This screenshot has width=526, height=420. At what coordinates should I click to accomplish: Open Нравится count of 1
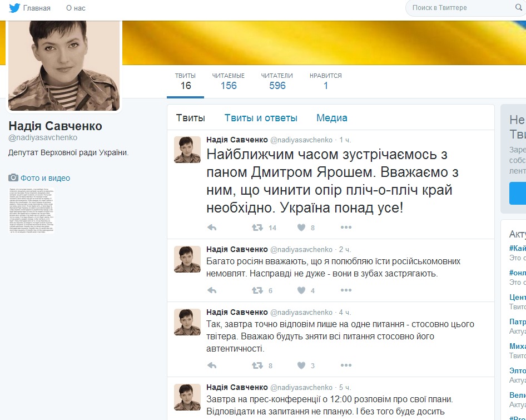pyautogui.click(x=326, y=82)
